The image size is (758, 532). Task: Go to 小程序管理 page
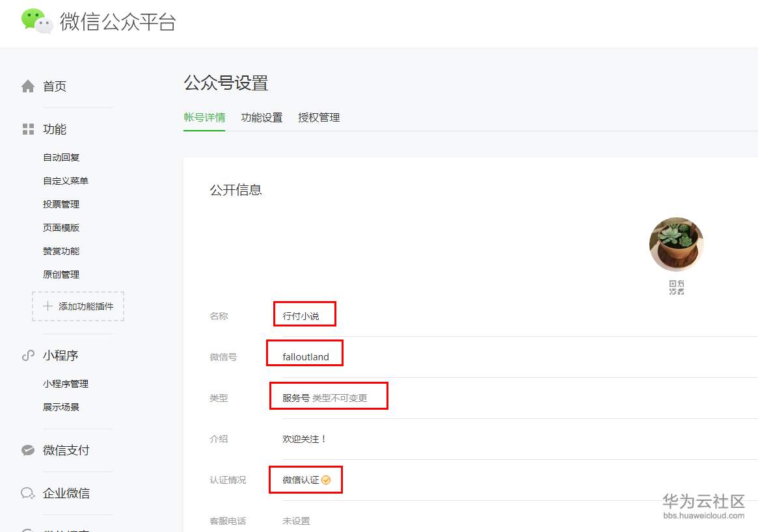click(66, 384)
